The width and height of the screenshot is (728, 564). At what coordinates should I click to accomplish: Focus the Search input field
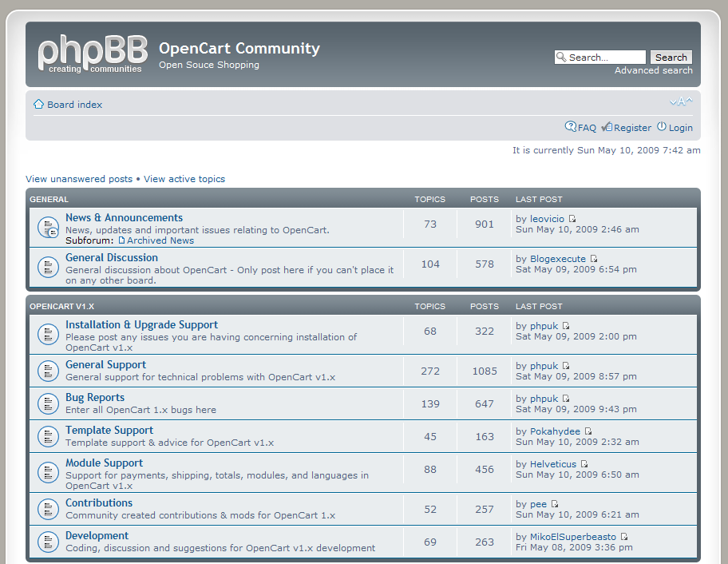click(x=599, y=58)
